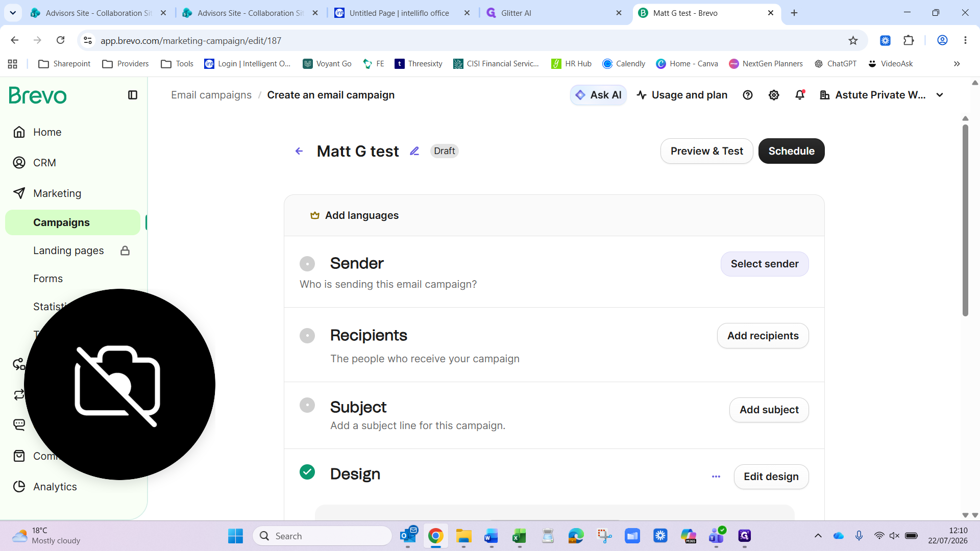Show more bookmarks chevron
This screenshot has height=551, width=980.
[957, 64]
